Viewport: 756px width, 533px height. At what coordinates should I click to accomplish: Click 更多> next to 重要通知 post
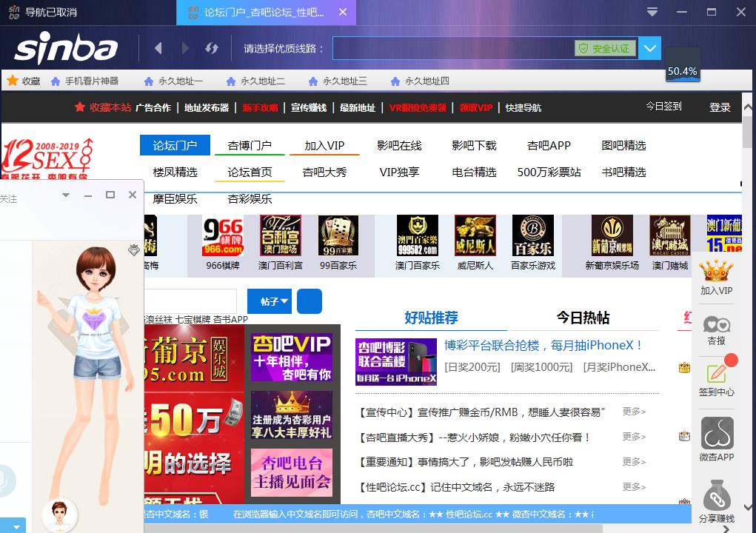click(x=634, y=462)
